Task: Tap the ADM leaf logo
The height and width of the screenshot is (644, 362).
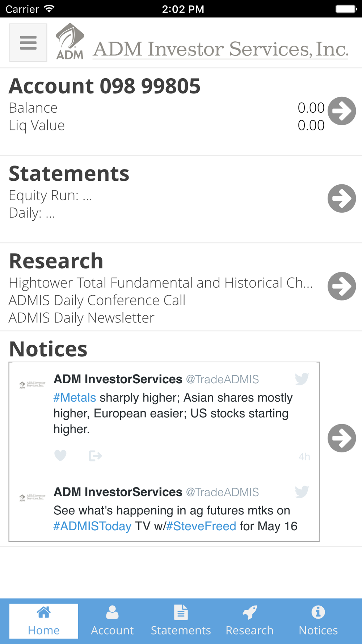Action: (70, 41)
